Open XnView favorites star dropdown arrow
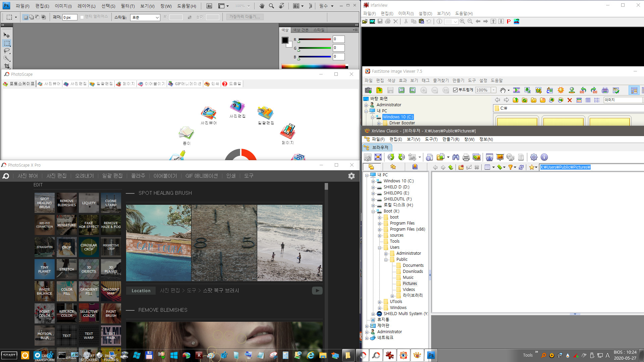The width and height of the screenshot is (644, 362). click(x=536, y=167)
